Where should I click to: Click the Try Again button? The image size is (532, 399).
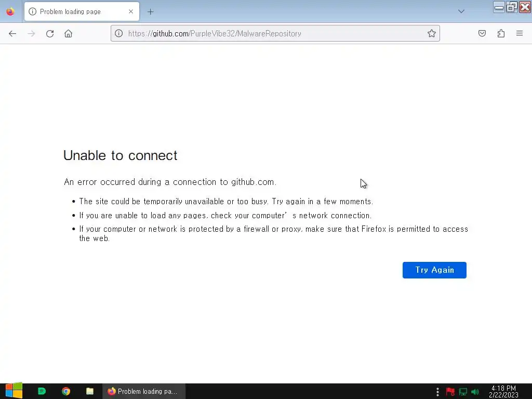(x=434, y=270)
